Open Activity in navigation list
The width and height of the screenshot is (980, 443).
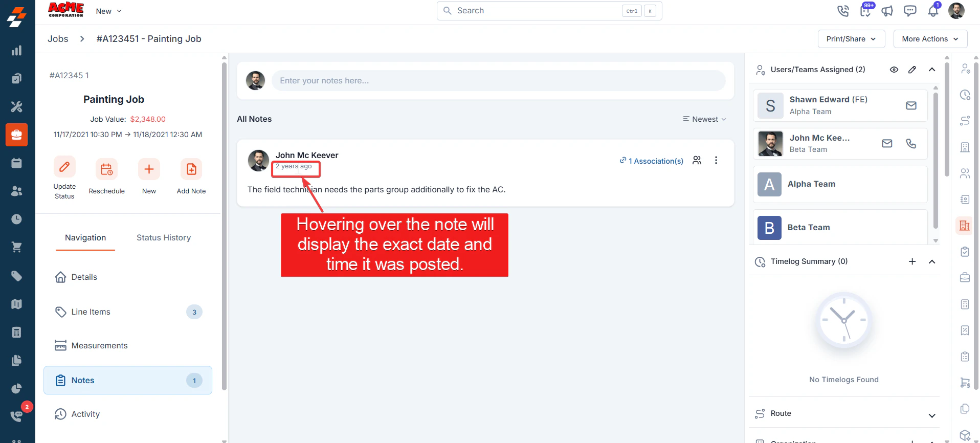point(128,414)
